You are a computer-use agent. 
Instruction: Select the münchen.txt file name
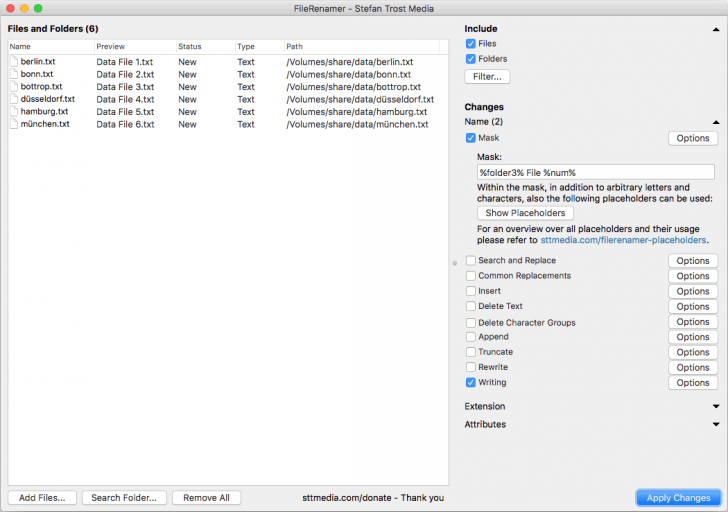(x=45, y=124)
